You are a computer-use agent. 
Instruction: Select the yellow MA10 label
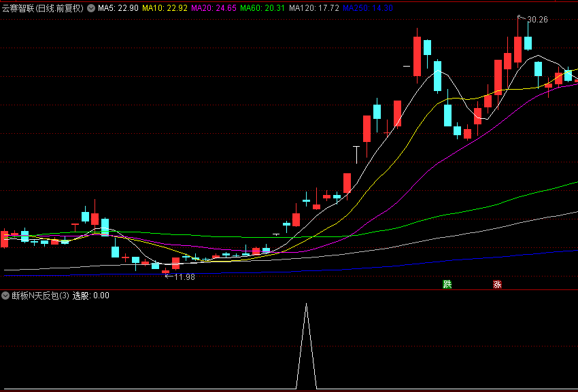tap(165, 9)
